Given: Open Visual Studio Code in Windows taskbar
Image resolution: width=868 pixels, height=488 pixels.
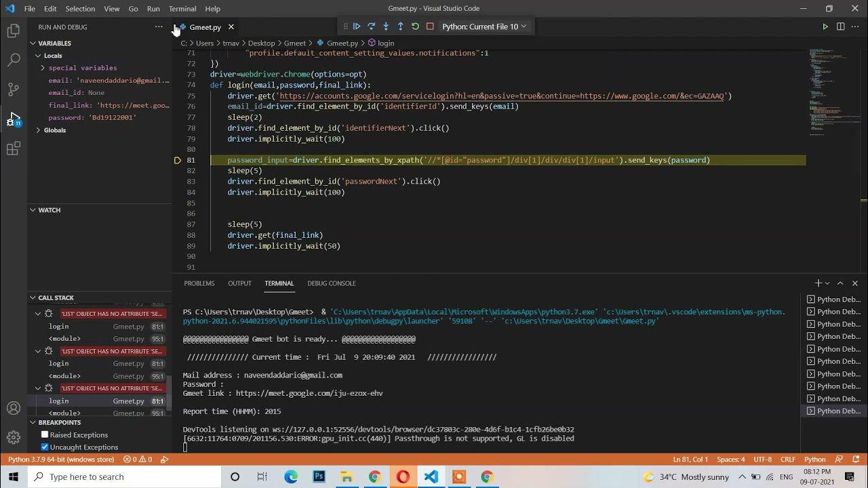Looking at the screenshot, I should [431, 476].
